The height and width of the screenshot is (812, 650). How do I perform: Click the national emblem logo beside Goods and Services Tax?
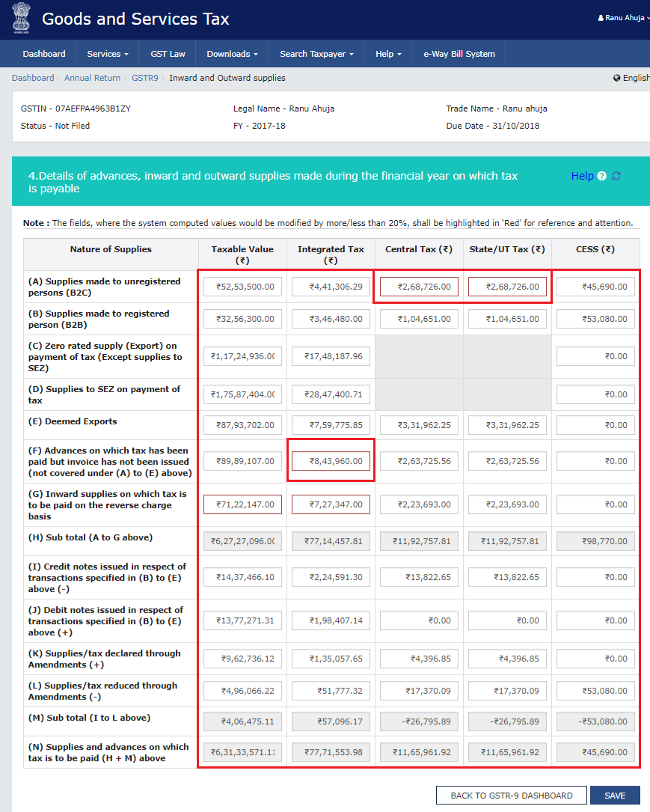click(x=20, y=18)
